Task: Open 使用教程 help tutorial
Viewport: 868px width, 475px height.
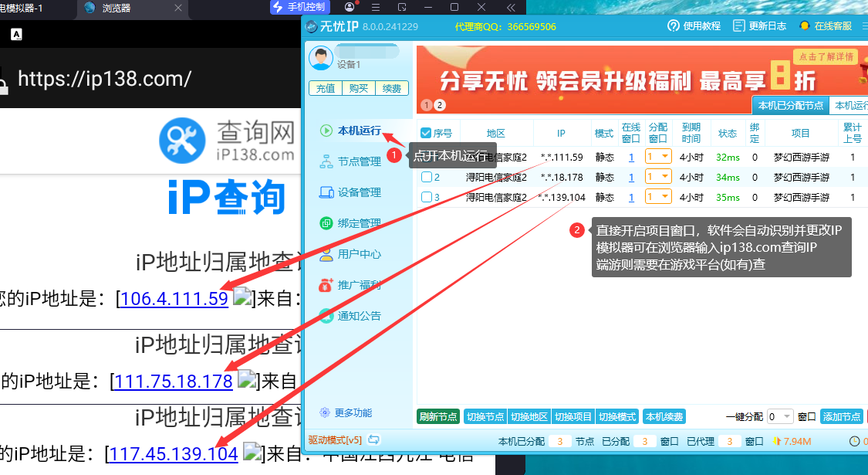Action: click(694, 26)
